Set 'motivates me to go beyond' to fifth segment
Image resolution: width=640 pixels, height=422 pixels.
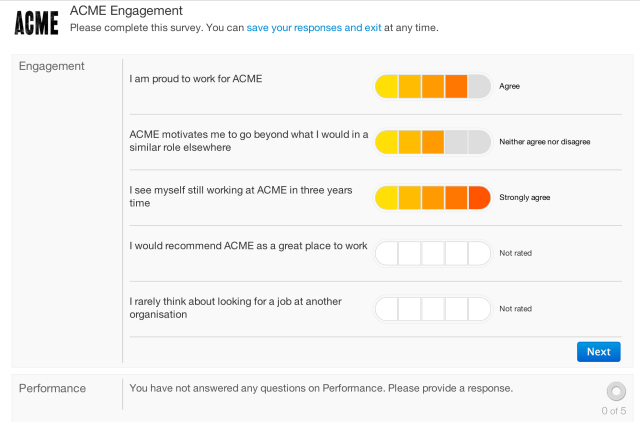click(479, 142)
